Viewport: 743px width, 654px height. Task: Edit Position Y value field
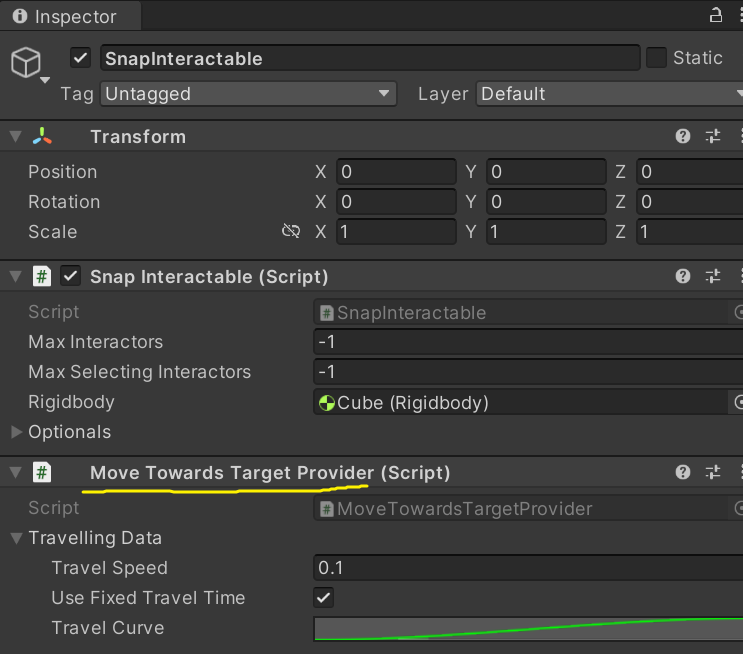[546, 172]
